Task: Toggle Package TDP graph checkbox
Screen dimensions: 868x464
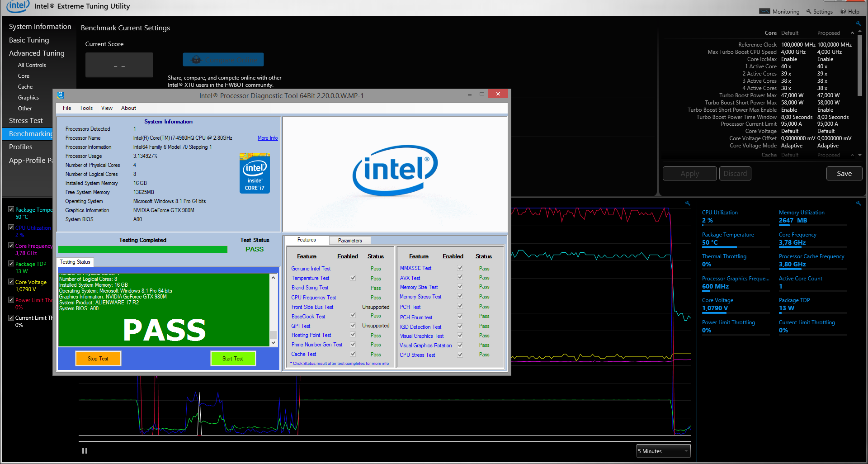Action: tap(11, 264)
